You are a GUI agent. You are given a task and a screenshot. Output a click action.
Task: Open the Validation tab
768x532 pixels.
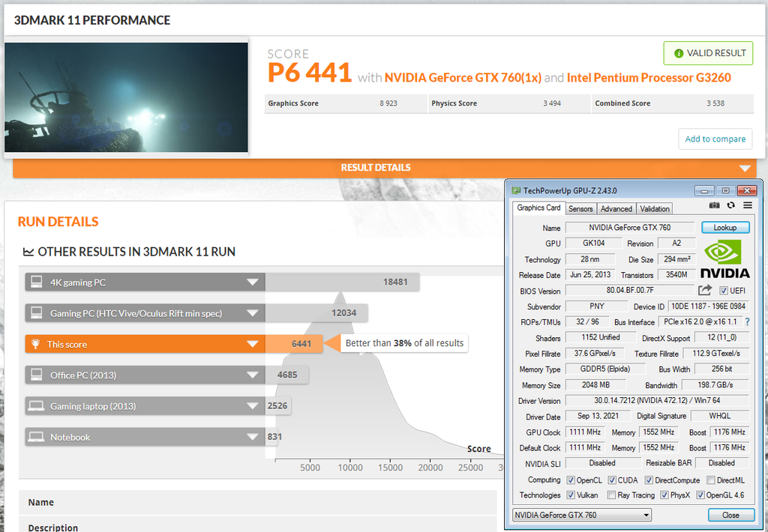pyautogui.click(x=655, y=208)
